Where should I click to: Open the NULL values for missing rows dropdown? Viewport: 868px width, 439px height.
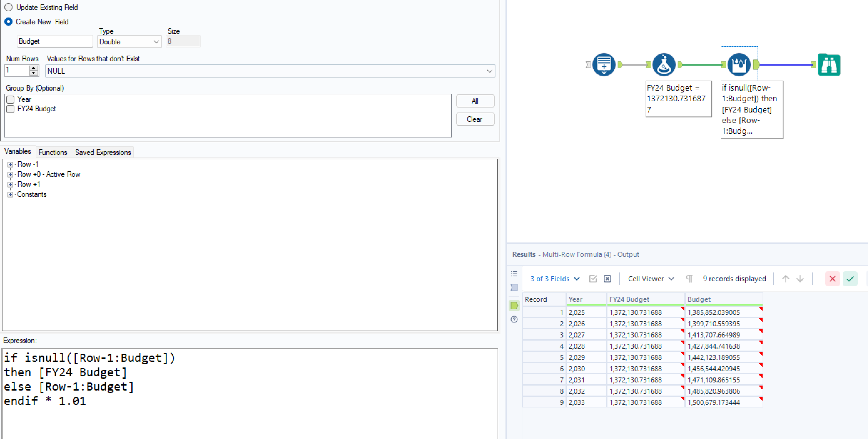pos(270,71)
